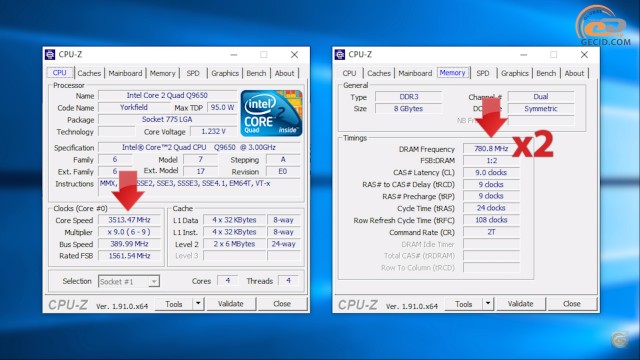The height and width of the screenshot is (360, 640).
Task: Open Graphics tab in left CPU-Z window
Action: [225, 73]
